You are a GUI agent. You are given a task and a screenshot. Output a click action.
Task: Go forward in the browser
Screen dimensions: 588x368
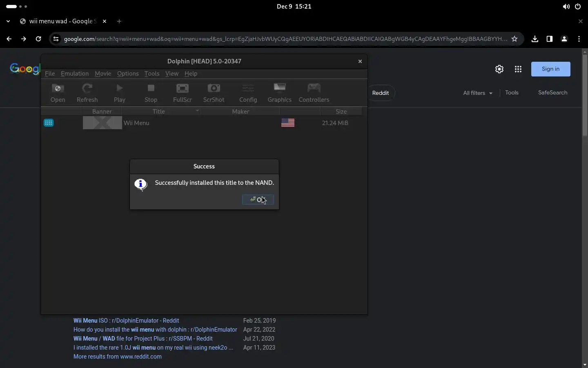(x=24, y=39)
